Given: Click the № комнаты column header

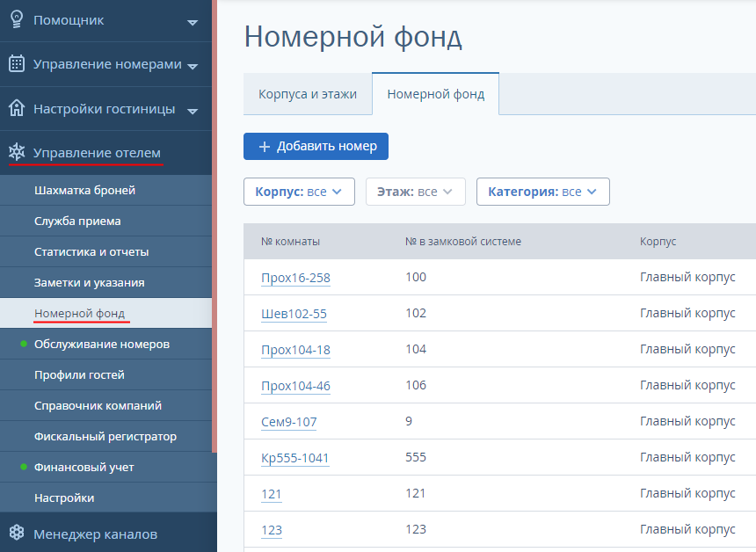Looking at the screenshot, I should [290, 242].
